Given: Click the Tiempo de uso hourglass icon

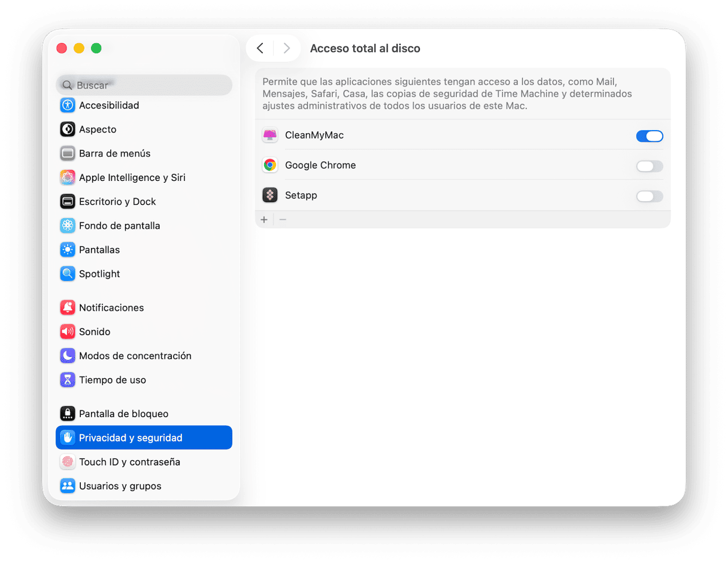Looking at the screenshot, I should [x=68, y=380].
